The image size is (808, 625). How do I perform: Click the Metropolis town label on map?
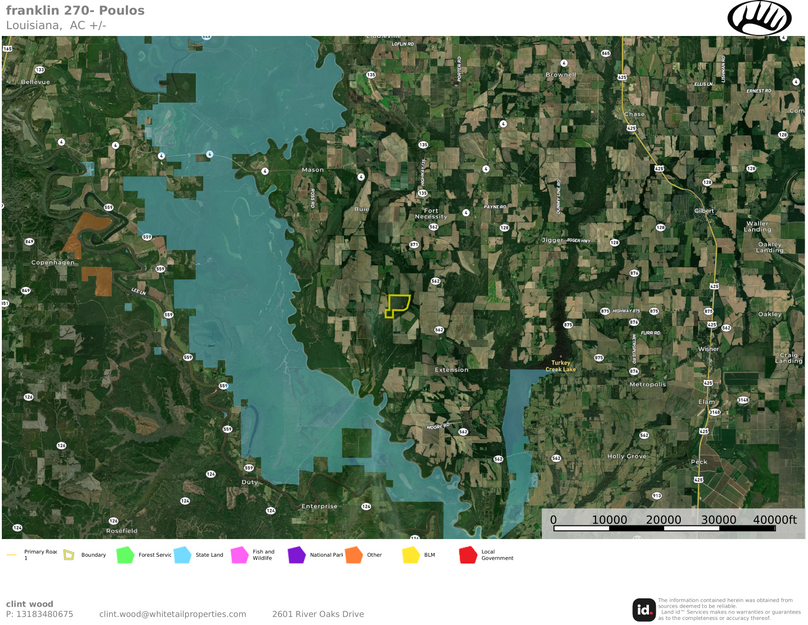point(647,384)
